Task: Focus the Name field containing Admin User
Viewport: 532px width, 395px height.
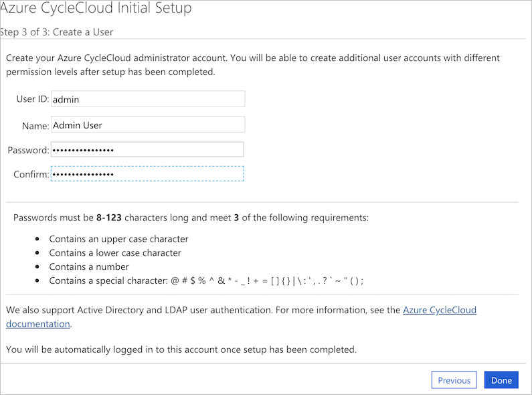Action: pyautogui.click(x=148, y=125)
